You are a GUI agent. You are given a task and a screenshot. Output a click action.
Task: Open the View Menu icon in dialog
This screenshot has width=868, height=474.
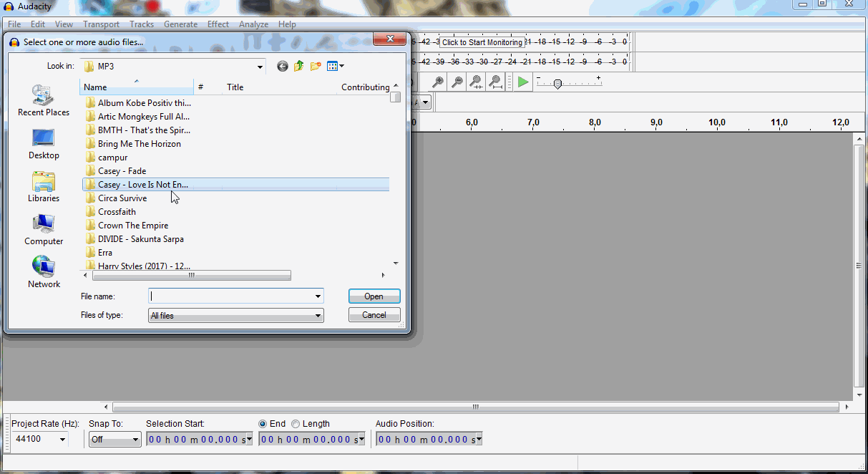click(335, 66)
